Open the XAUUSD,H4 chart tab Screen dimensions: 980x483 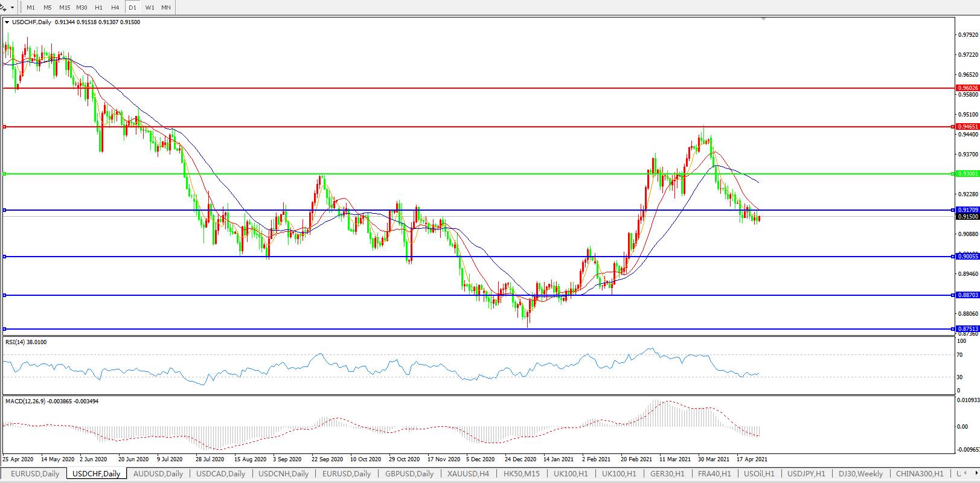(x=468, y=474)
